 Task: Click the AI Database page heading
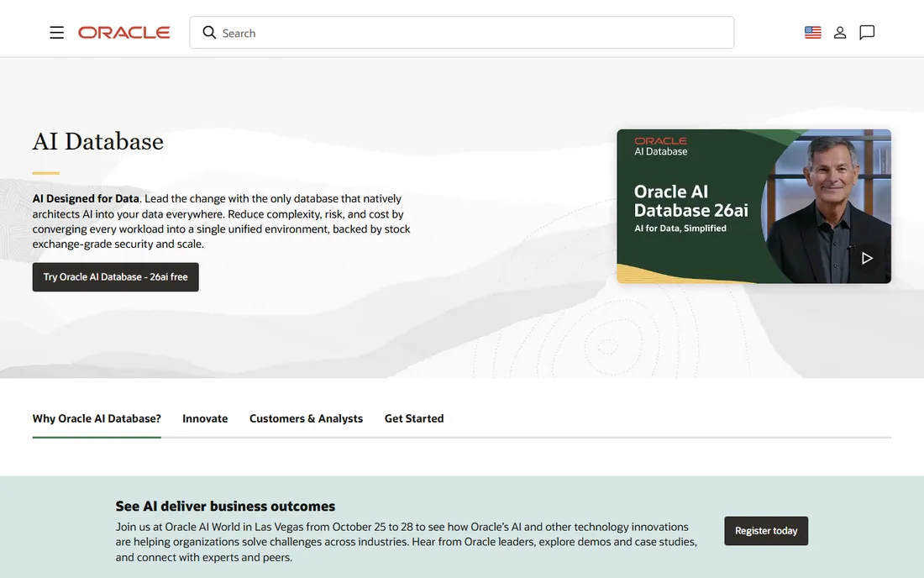[97, 141]
